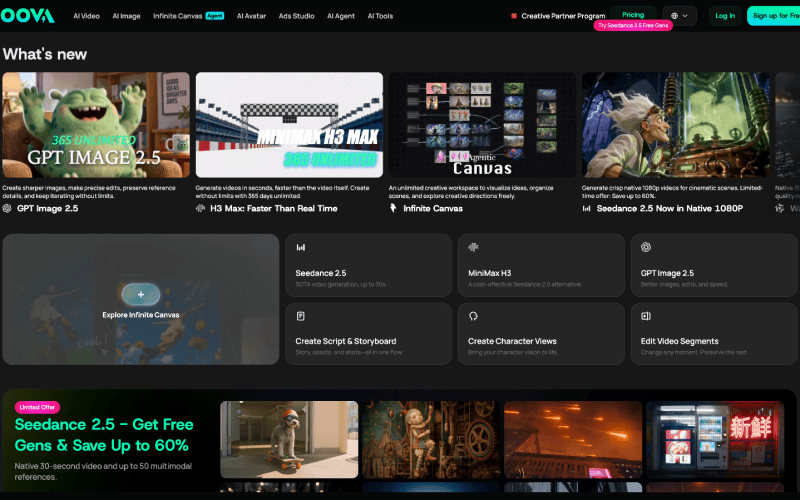Expand the language dropdown chevron
Screen dimensions: 800x500
[x=685, y=16]
